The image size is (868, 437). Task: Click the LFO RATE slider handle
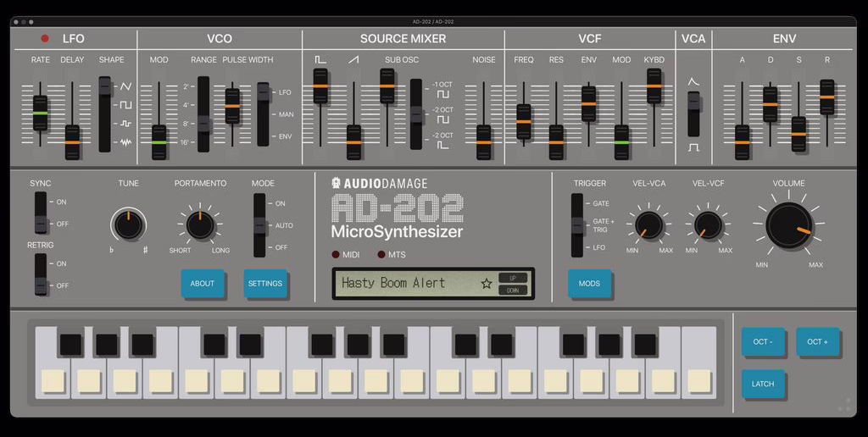pos(40,113)
